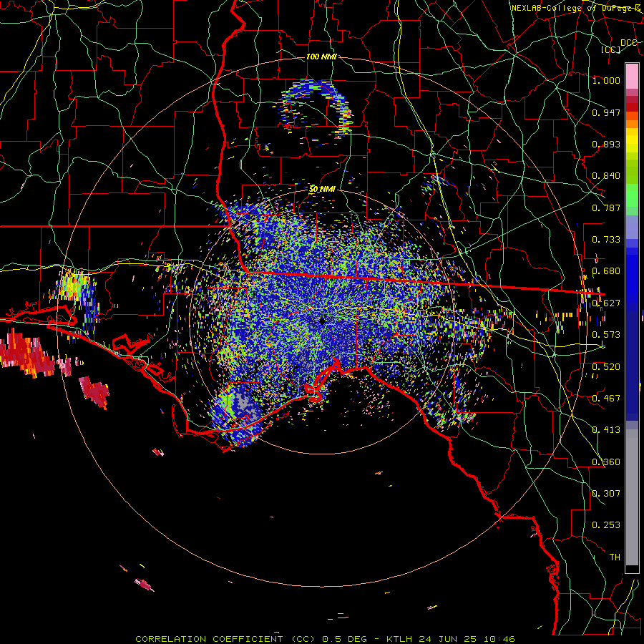644x644 pixels.
Task: Select the 0.360 scale value
Action: [x=606, y=462]
